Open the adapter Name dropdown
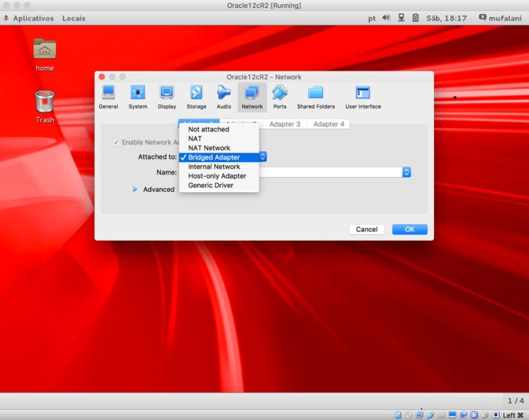The width and height of the screenshot is (529, 420). point(406,172)
